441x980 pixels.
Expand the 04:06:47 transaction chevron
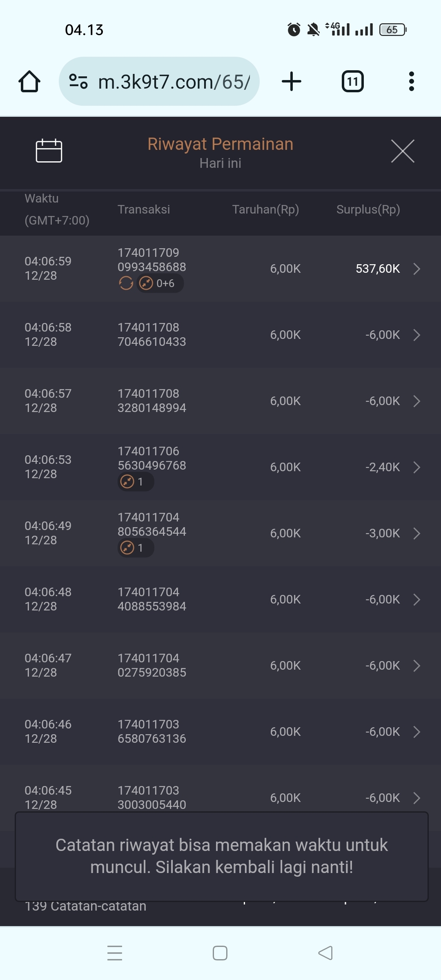tap(416, 666)
